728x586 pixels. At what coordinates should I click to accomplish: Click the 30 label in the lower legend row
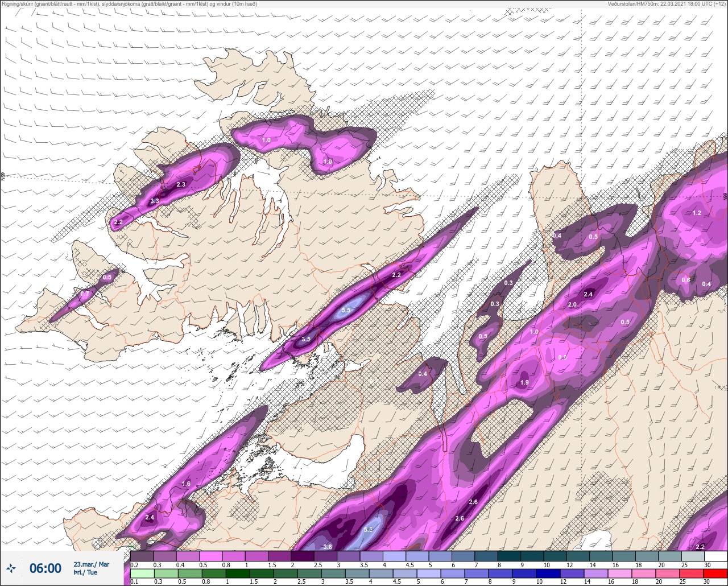click(706, 581)
